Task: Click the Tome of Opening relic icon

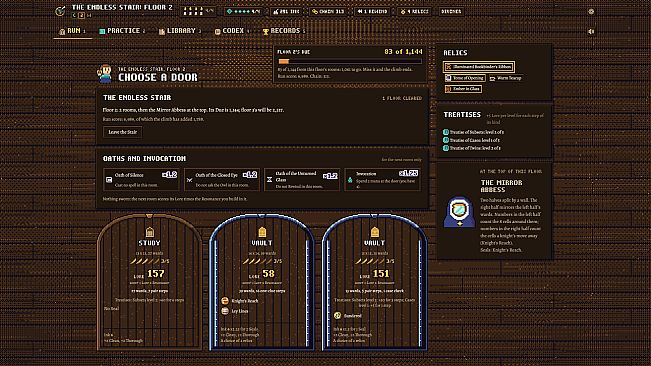Action: (448, 78)
